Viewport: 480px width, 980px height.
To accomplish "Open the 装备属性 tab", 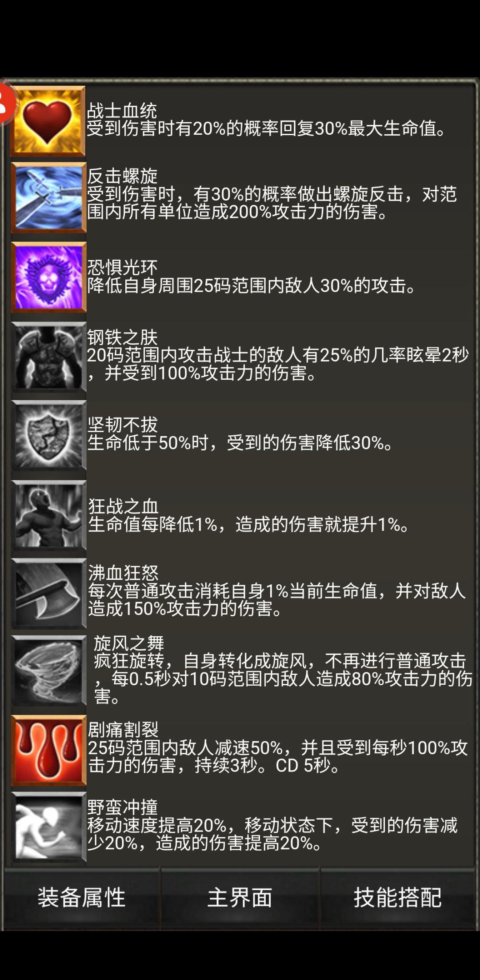I will tap(82, 898).
